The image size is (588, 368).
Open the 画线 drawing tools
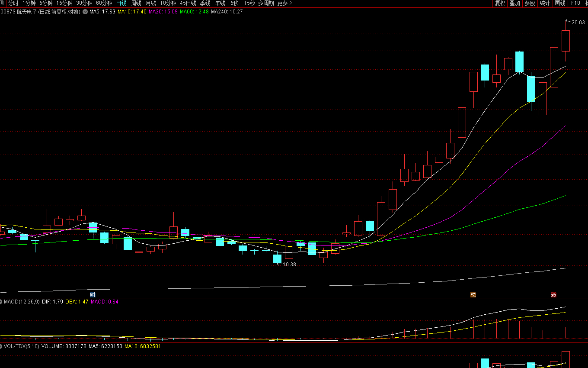560,3
